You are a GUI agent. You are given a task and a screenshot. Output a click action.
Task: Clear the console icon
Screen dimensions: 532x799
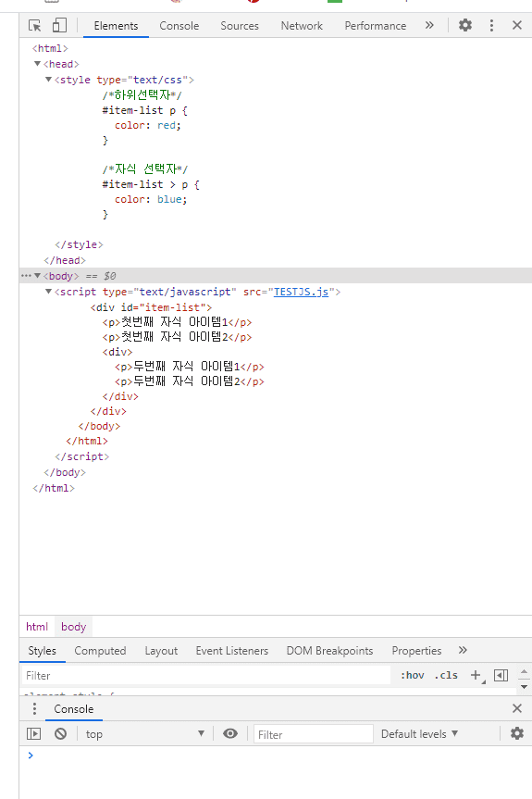pyautogui.click(x=60, y=734)
